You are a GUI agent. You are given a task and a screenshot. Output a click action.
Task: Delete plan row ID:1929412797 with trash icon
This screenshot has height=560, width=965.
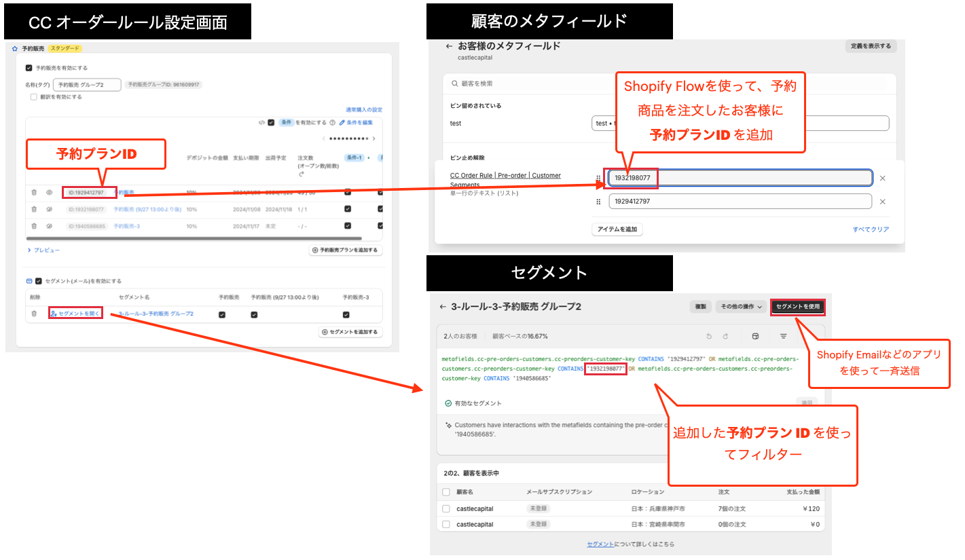pyautogui.click(x=34, y=192)
